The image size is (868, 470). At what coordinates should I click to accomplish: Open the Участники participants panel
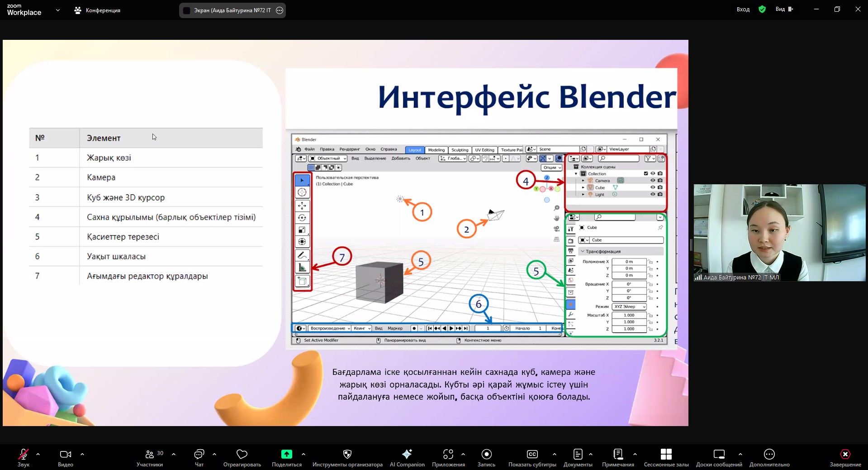pos(150,454)
